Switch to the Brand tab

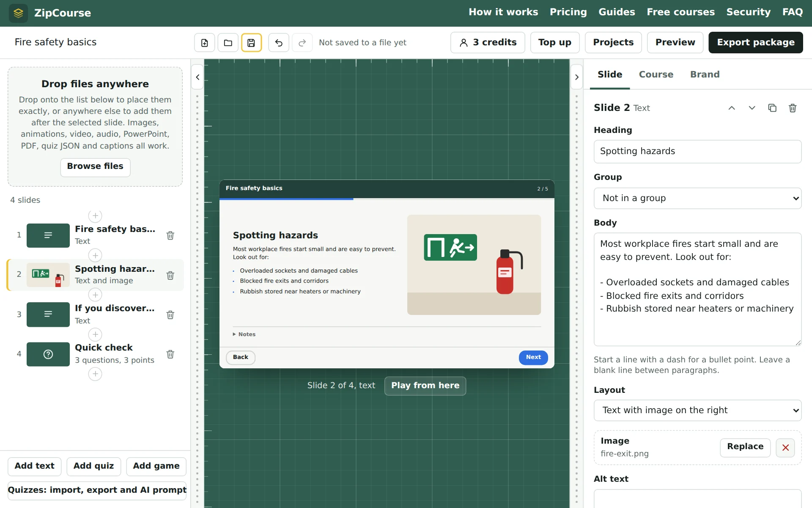pos(705,75)
